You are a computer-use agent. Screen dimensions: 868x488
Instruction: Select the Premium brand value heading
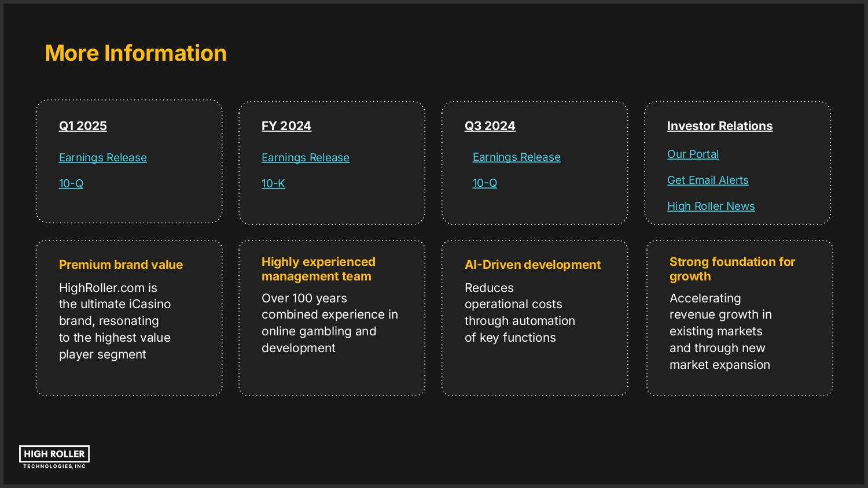point(120,265)
